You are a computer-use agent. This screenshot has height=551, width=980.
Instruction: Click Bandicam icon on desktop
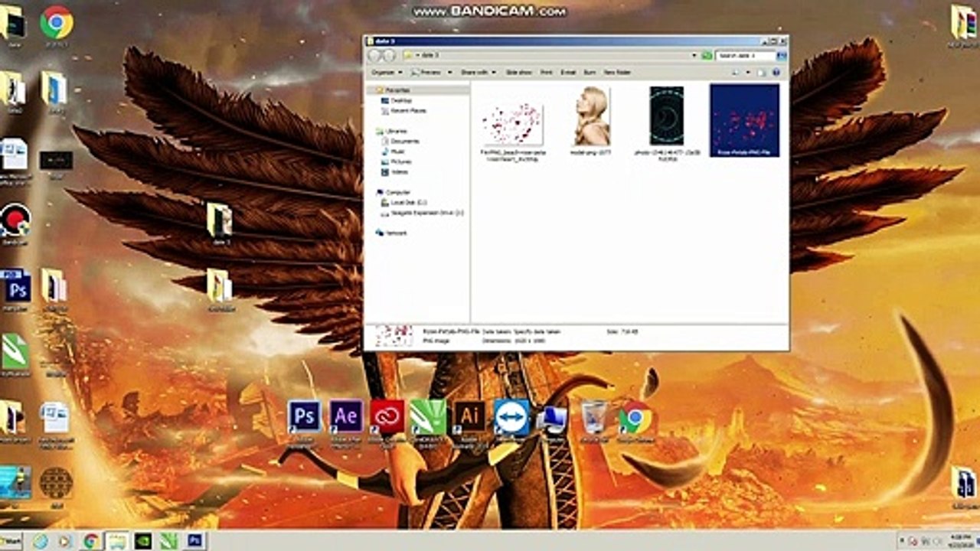pyautogui.click(x=15, y=221)
